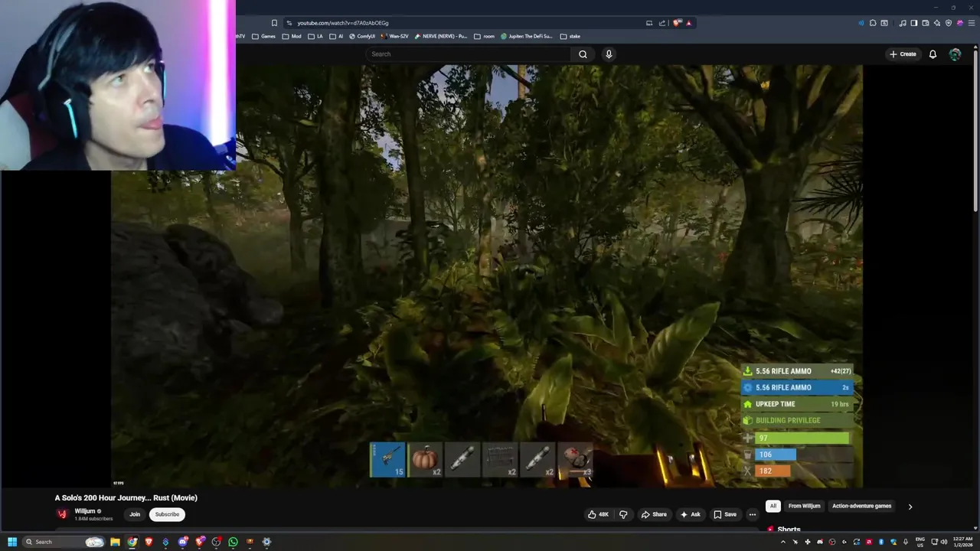980x551 pixels.
Task: Open the more actions three-dot menu
Action: (x=753, y=514)
